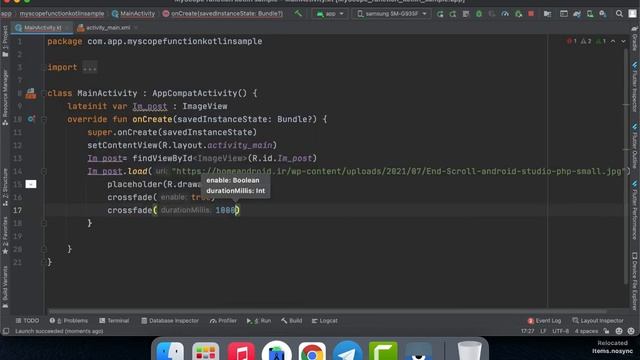Open the Project Structure folder icon
Screen dimensions: 640x360
pos(547,14)
